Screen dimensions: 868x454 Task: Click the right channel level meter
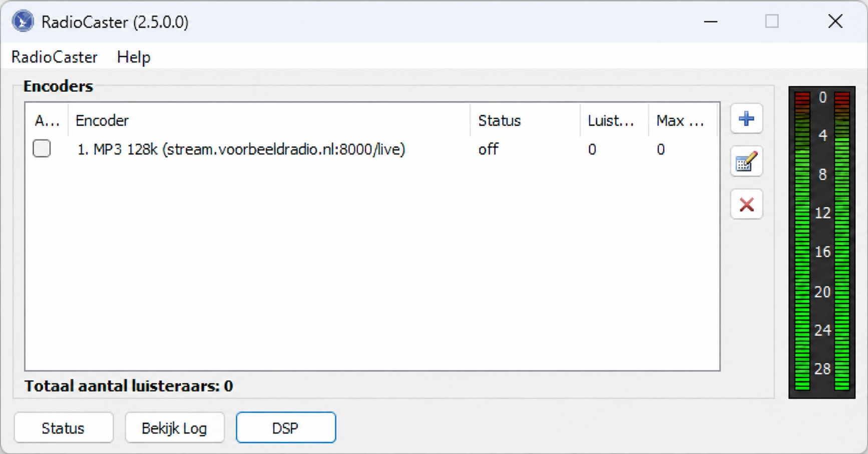(842, 241)
